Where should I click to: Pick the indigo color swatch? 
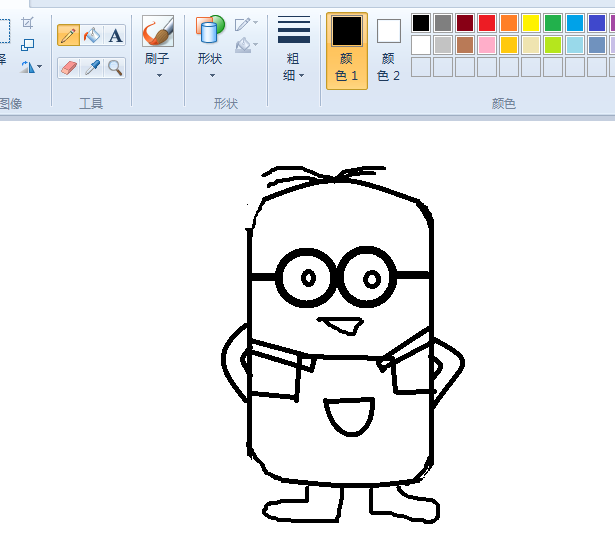coord(597,23)
